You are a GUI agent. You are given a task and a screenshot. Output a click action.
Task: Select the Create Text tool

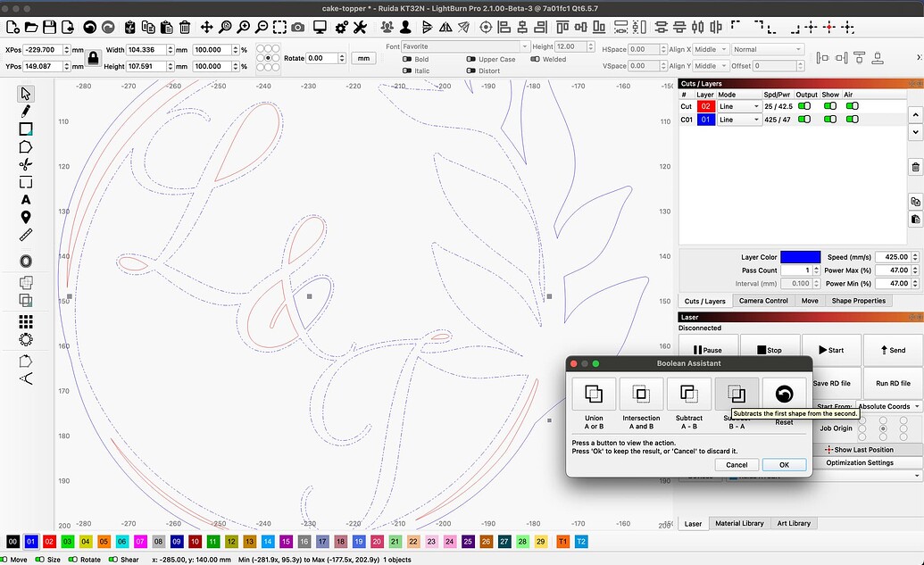coord(25,199)
